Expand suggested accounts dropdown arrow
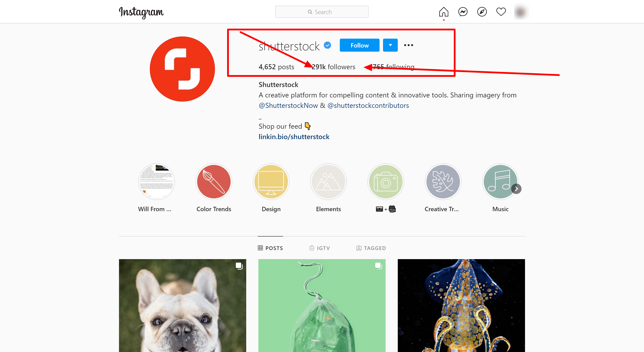Image resolution: width=644 pixels, height=352 pixels. [390, 45]
